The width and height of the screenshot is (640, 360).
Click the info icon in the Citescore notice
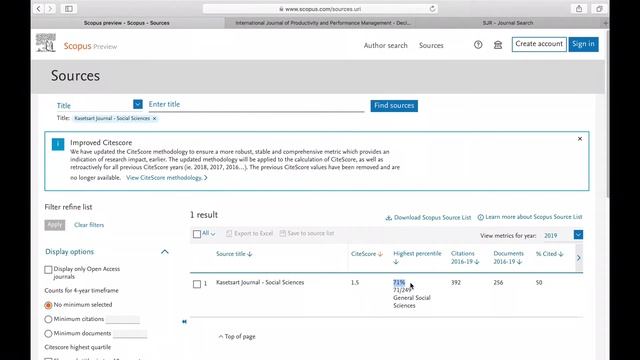coord(58,144)
